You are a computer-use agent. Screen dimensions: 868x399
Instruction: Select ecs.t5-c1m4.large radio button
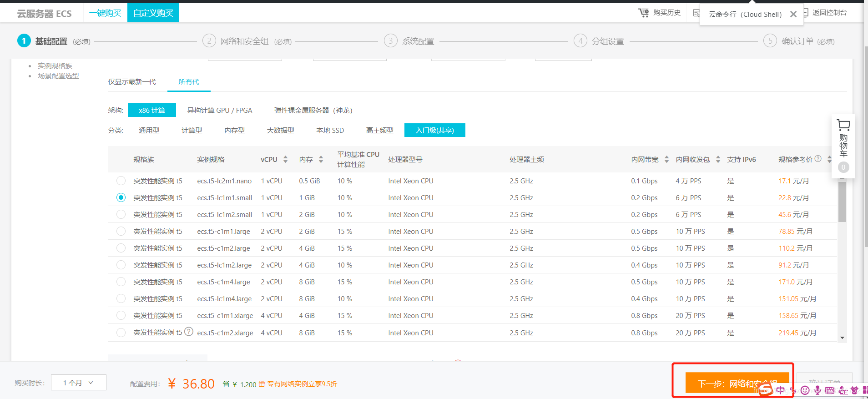[x=121, y=282]
